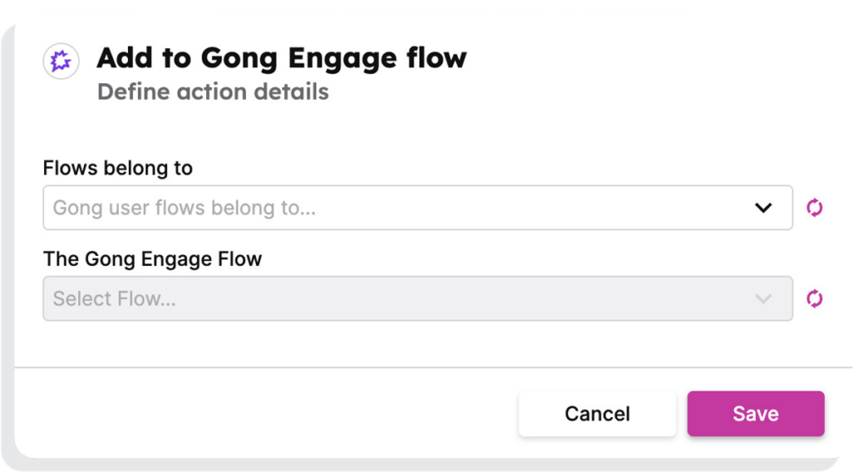Click "The Gong Engage Flow" field label
Viewport: 868px width, 472px height.
pyautogui.click(x=153, y=259)
